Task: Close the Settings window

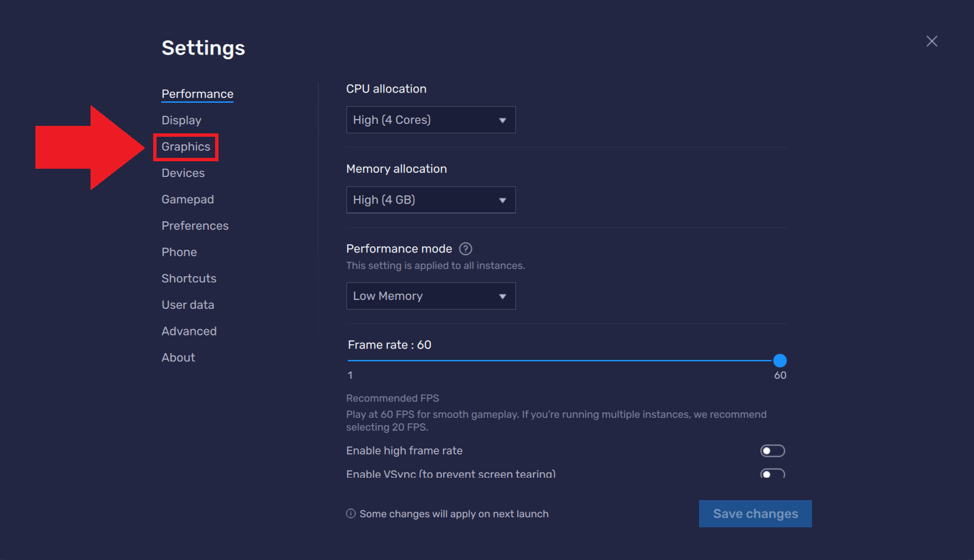Action: 932,42
